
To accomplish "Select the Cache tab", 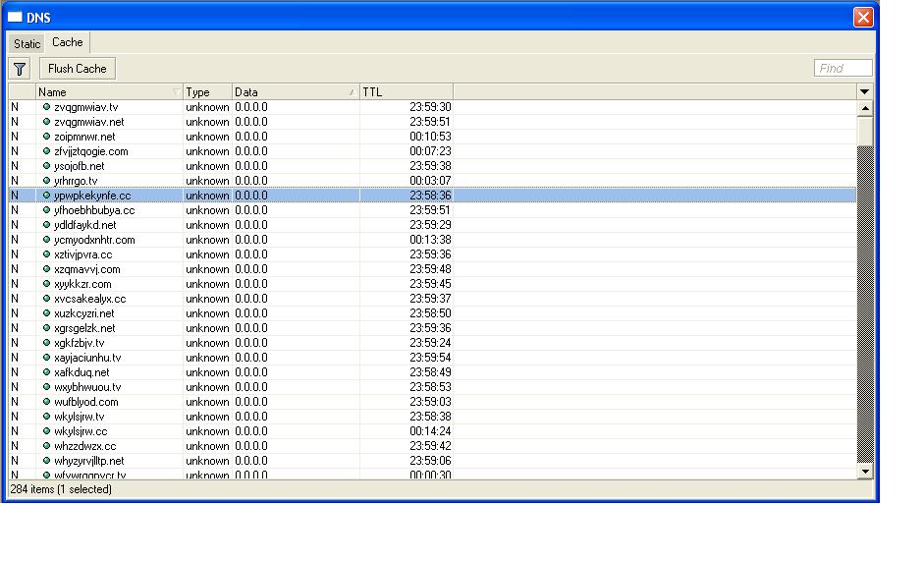I will [67, 42].
